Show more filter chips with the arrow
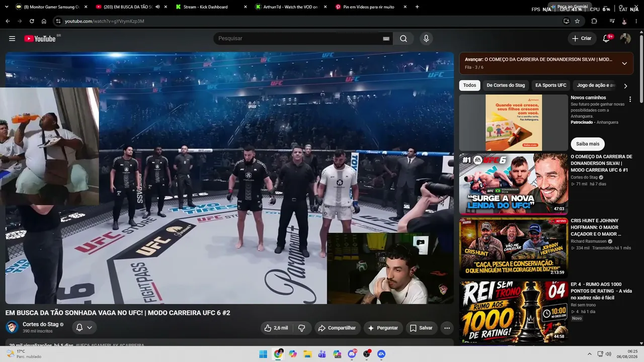This screenshot has height=362, width=644. coord(625,86)
